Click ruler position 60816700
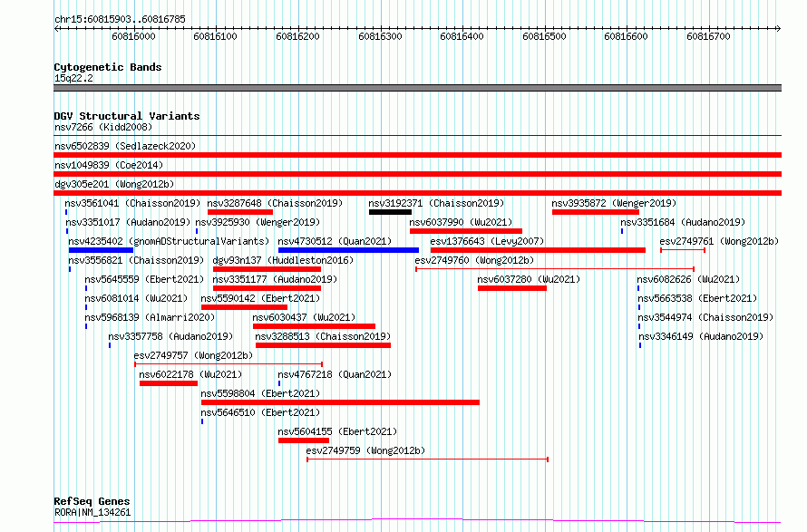The image size is (807, 532). pyautogui.click(x=709, y=36)
